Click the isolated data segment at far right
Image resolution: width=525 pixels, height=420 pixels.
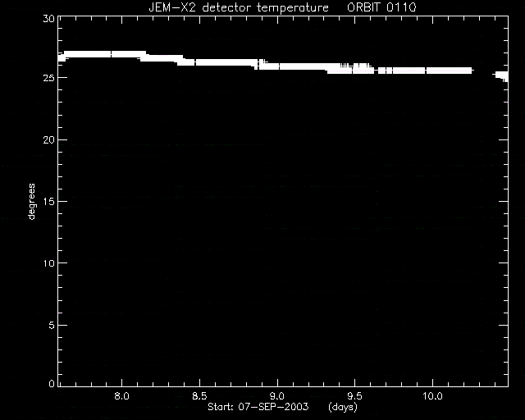(x=501, y=76)
